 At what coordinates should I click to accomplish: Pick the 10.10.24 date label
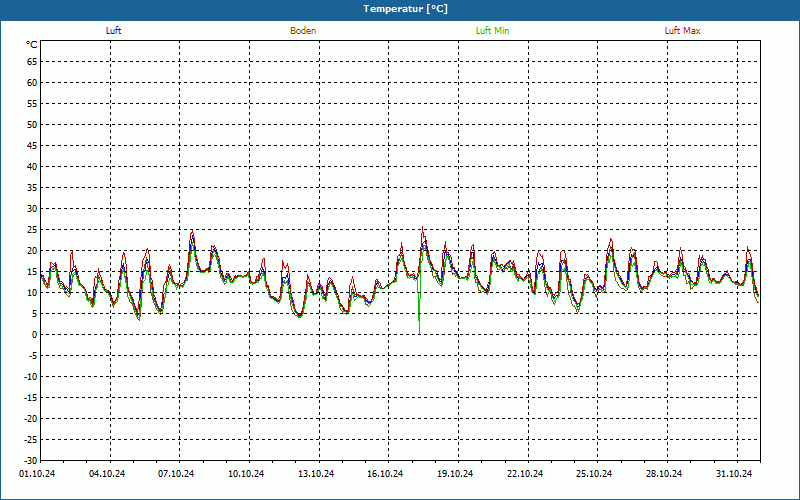(246, 474)
